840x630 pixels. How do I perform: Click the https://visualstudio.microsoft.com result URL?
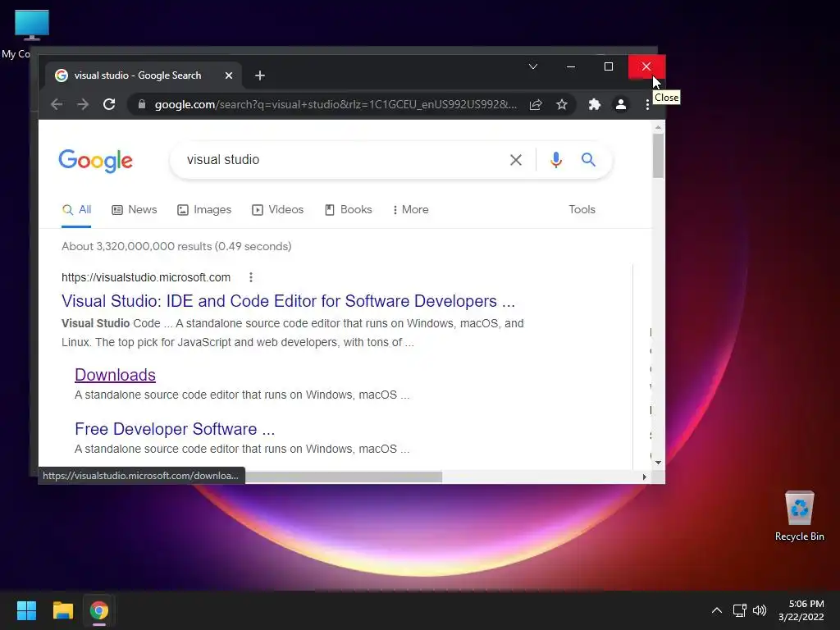146,277
